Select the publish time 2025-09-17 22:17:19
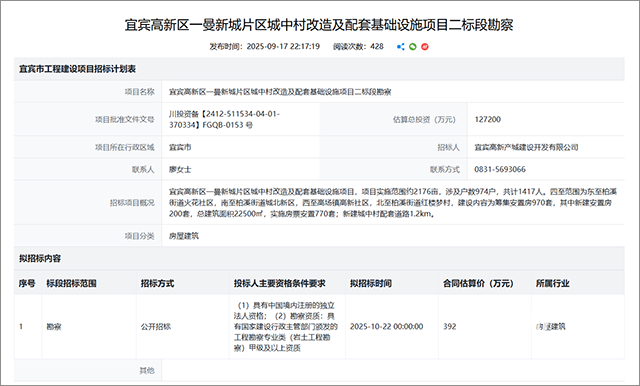The height and width of the screenshot is (386, 640). pos(283,47)
